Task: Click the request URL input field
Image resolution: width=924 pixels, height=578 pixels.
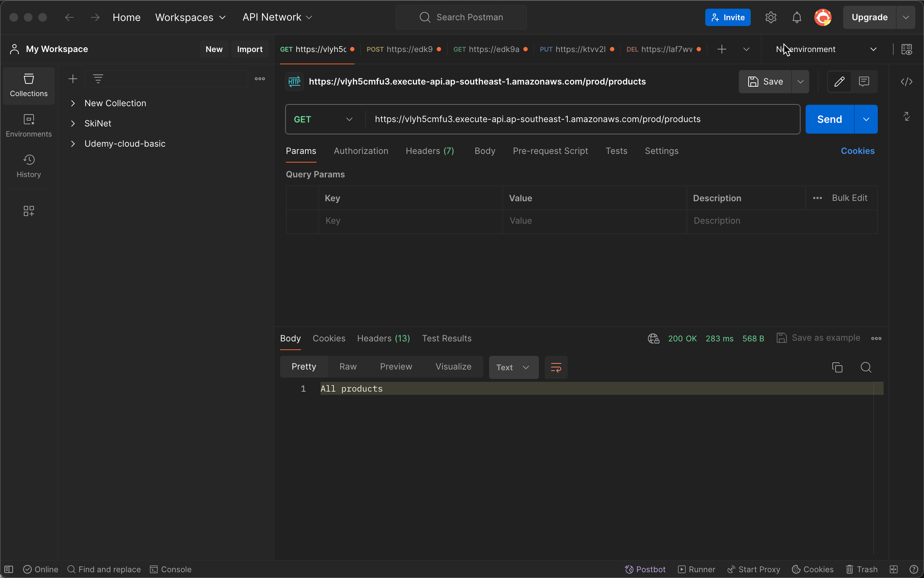Action: coord(582,119)
